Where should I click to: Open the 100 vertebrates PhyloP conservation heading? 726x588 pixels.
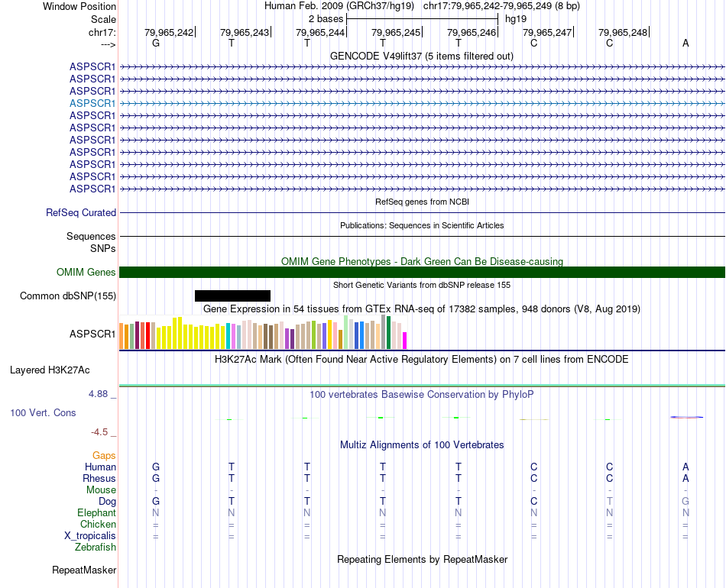click(x=422, y=395)
